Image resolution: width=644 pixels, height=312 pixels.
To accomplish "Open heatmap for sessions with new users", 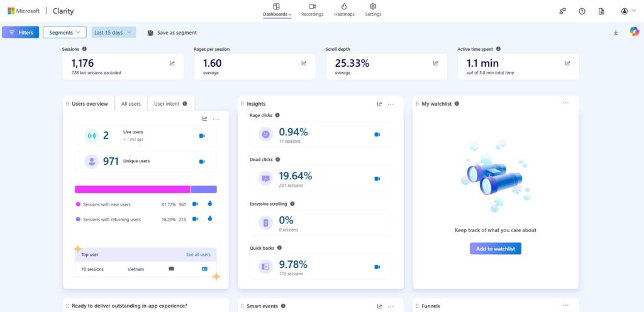I will click(x=209, y=204).
